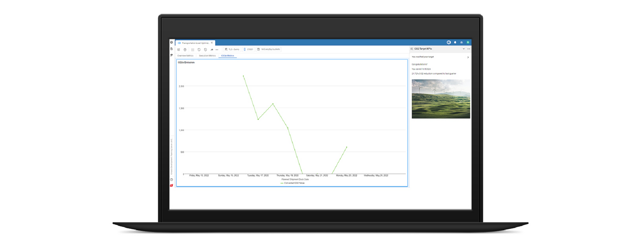Click the share arrow icon

(x=212, y=50)
